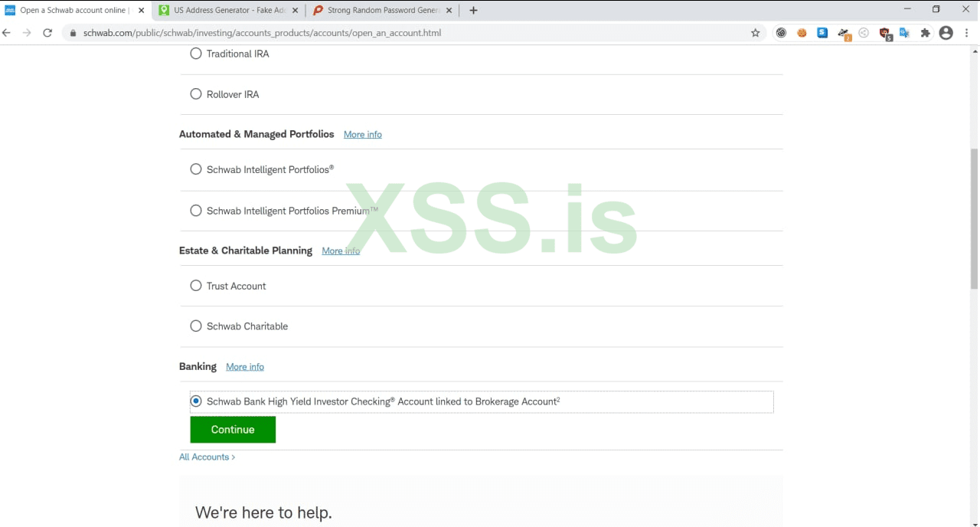980x527 pixels.
Task: Open the round fingerprint extension icon
Action: 781,33
